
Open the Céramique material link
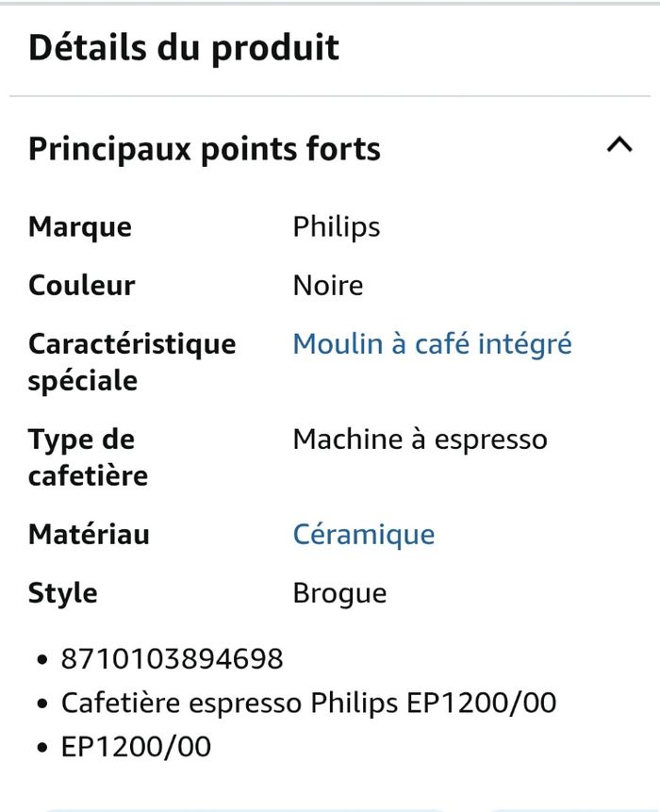(364, 534)
